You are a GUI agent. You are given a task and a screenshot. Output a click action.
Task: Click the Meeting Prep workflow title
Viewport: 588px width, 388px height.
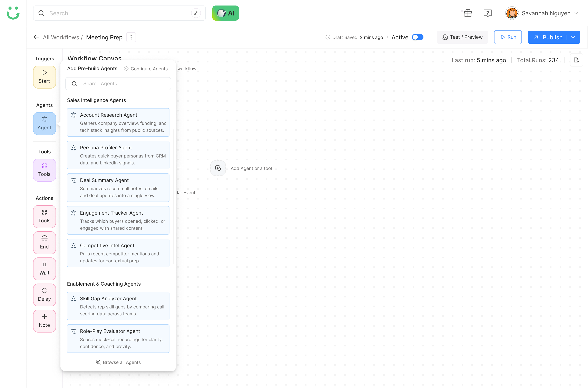(x=104, y=37)
